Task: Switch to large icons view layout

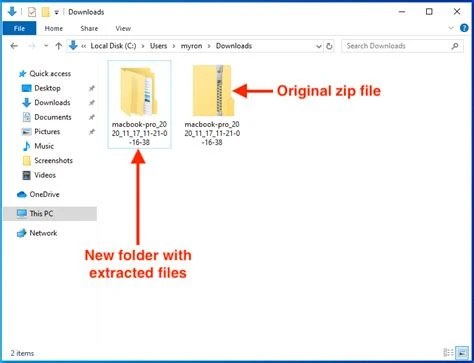Action: click(462, 352)
